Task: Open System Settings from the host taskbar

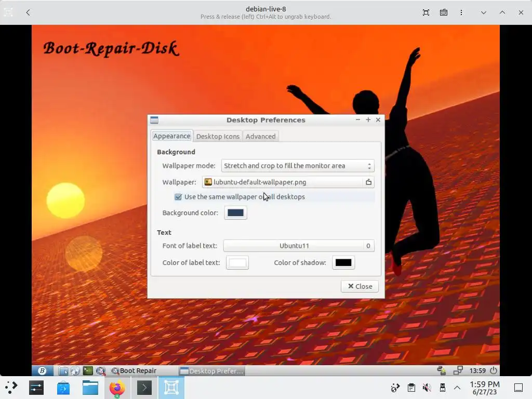Action: coord(36,388)
